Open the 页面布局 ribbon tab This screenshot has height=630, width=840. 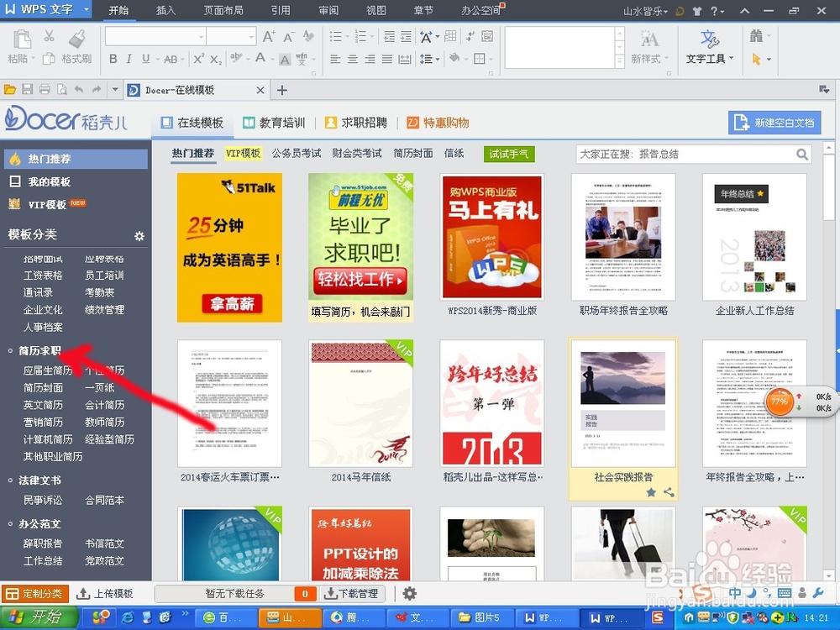(223, 10)
